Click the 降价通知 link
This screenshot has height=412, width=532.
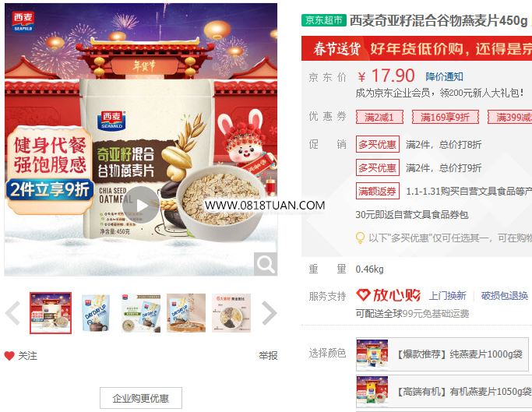click(x=444, y=76)
